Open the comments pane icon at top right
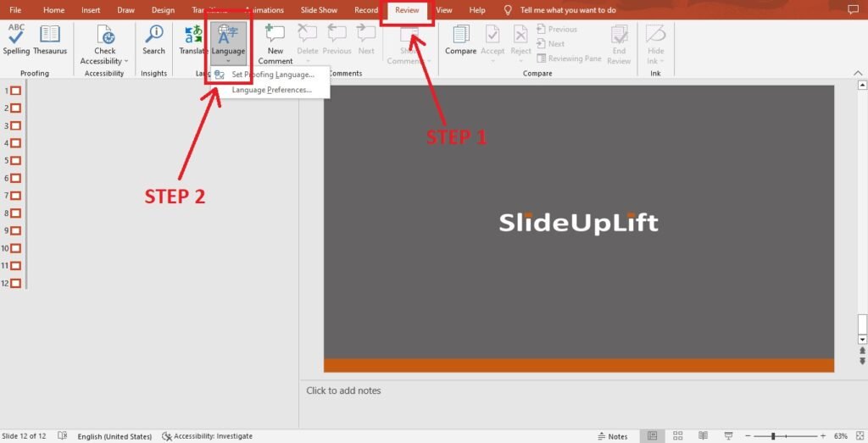This screenshot has height=443, width=868. 853,10
